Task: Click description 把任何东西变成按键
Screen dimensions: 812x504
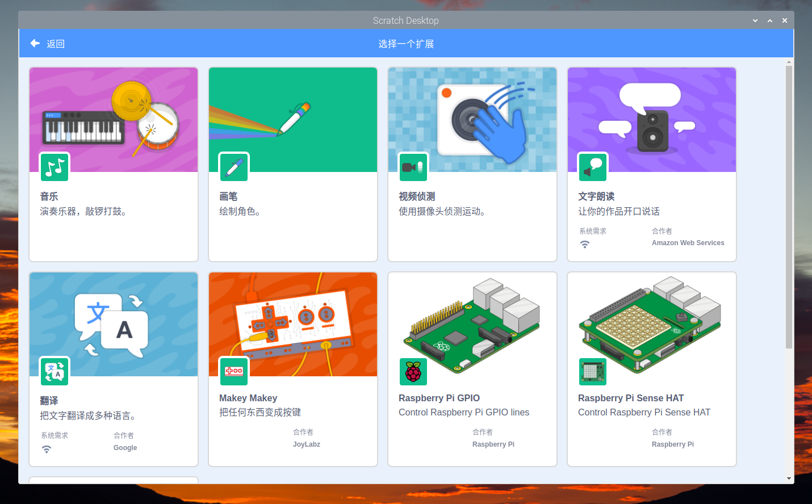Action: click(260, 412)
